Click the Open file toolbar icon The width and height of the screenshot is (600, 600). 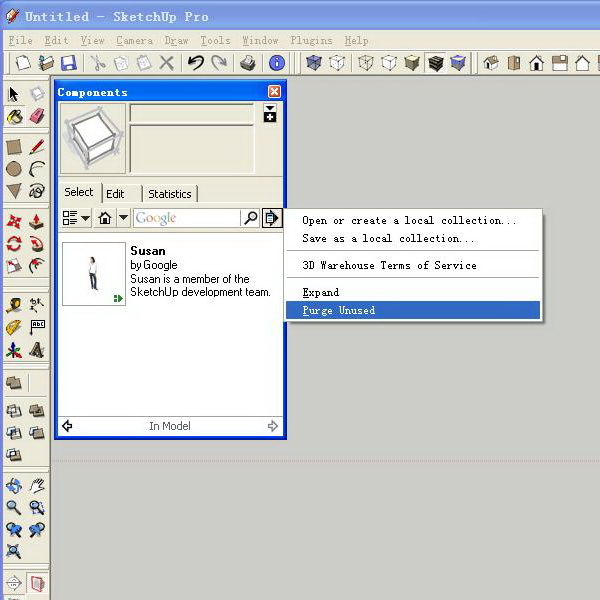pos(46,63)
